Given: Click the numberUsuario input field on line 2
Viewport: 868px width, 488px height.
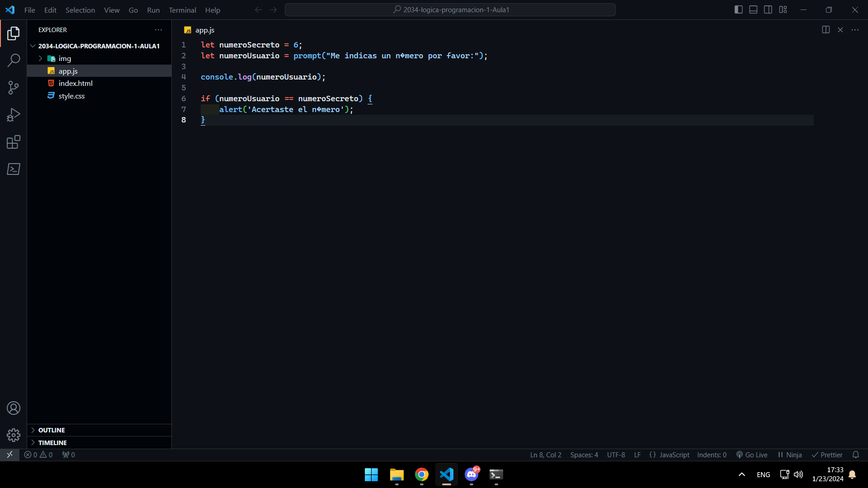Looking at the screenshot, I should 249,56.
